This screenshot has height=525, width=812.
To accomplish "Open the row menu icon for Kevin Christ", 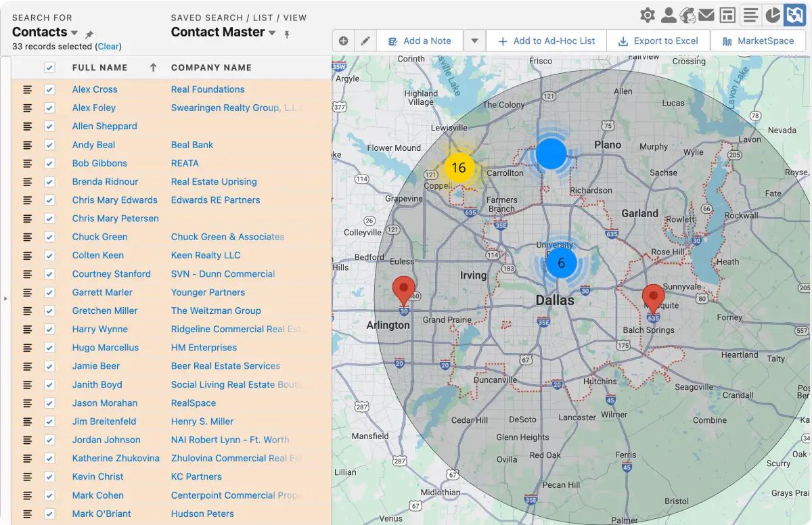I will (x=28, y=476).
